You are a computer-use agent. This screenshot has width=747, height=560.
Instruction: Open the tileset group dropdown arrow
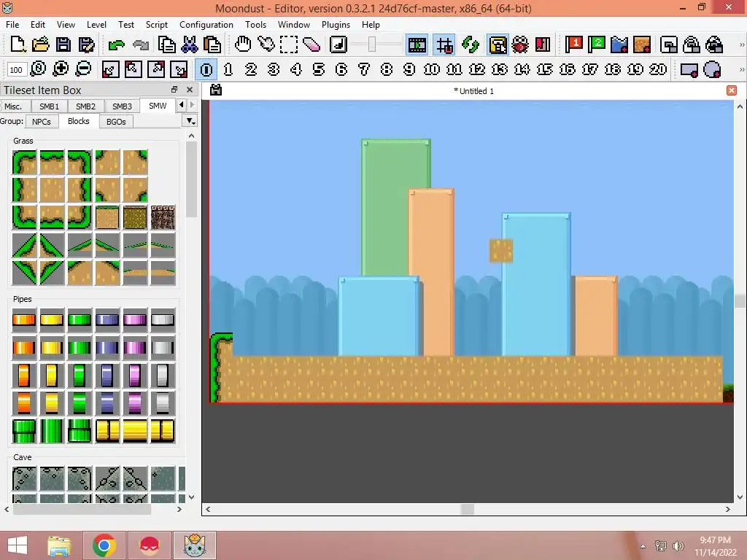pos(190,122)
